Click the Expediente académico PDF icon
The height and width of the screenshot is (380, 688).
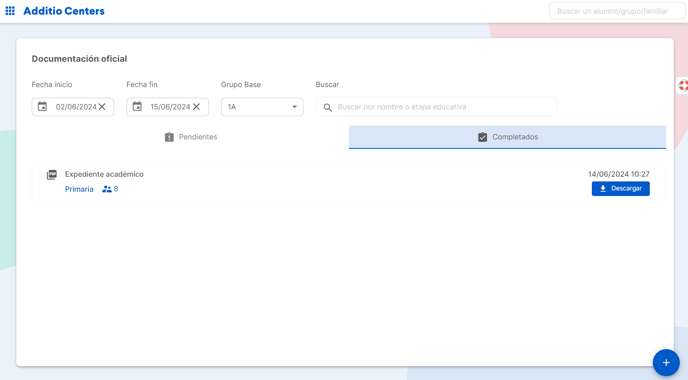click(52, 175)
